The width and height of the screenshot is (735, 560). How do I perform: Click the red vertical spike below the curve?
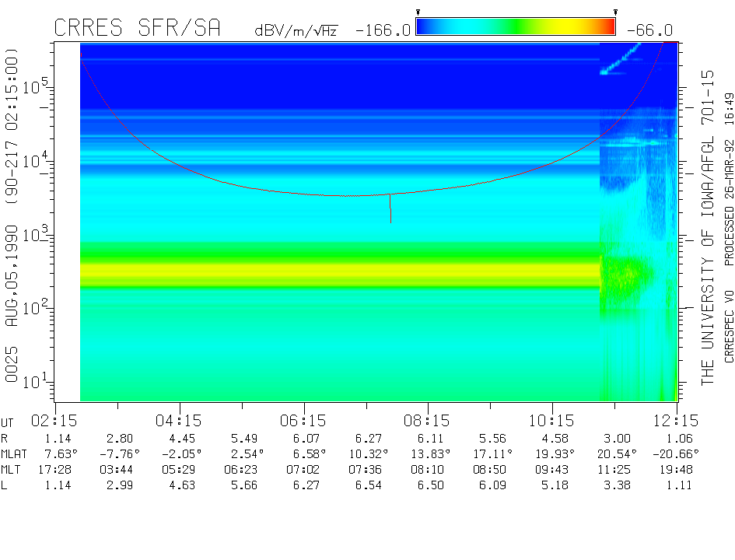click(x=390, y=208)
